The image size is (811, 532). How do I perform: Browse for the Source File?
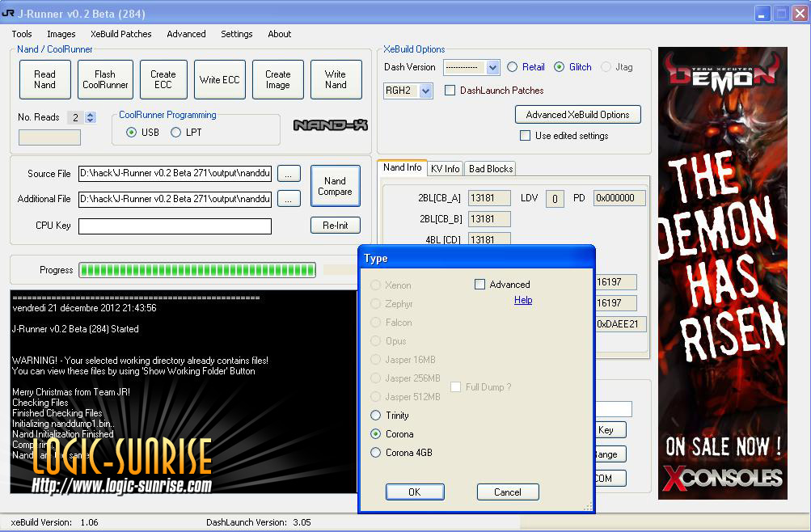(289, 174)
